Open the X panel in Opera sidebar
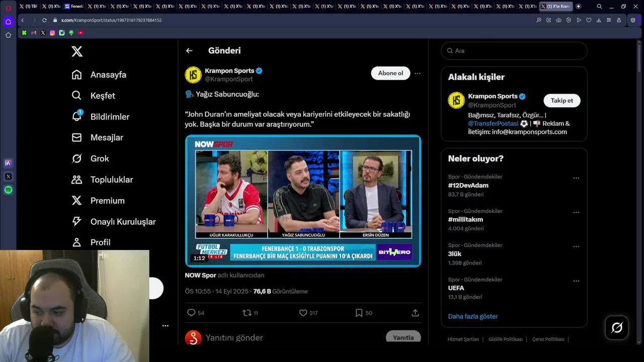This screenshot has height=362, width=644. coord(8,176)
